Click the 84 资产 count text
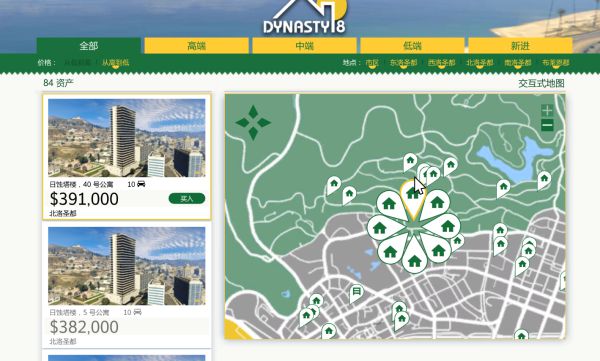600x361 pixels. 59,83
